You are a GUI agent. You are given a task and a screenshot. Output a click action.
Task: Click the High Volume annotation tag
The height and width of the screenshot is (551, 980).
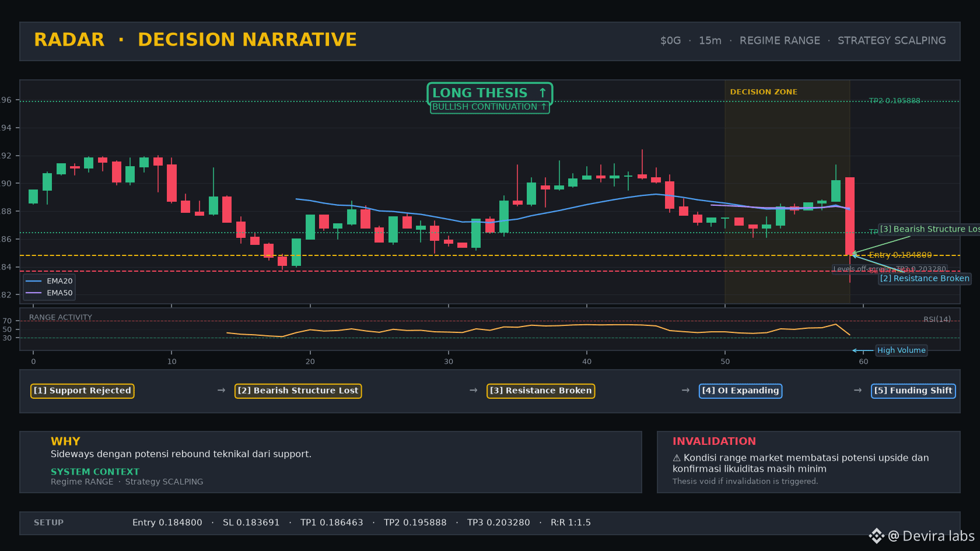tap(901, 350)
